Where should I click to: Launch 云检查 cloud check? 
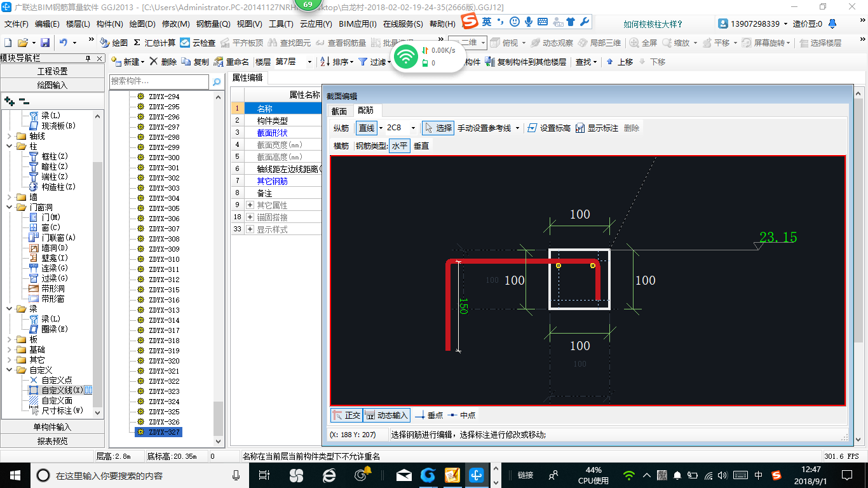click(x=198, y=43)
